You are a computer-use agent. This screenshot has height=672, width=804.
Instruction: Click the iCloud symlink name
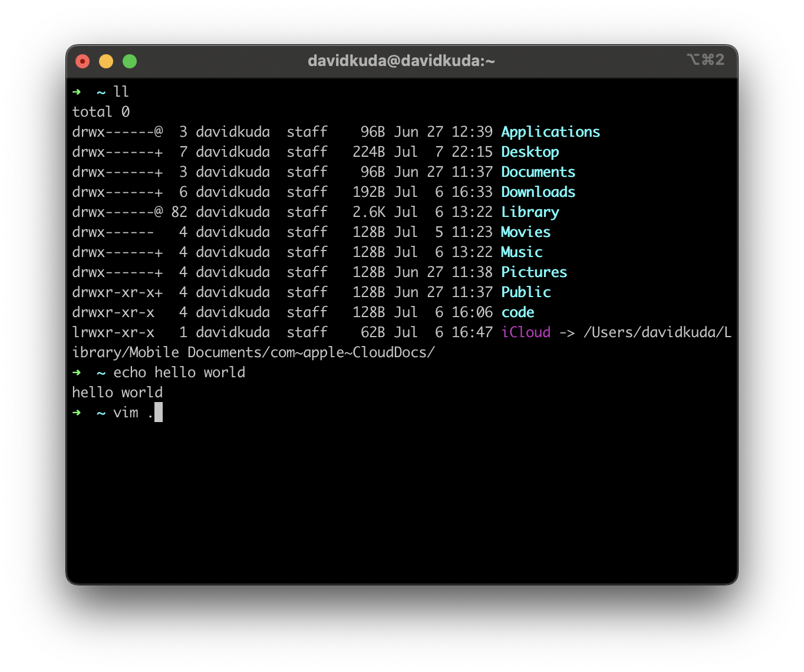[x=526, y=332]
